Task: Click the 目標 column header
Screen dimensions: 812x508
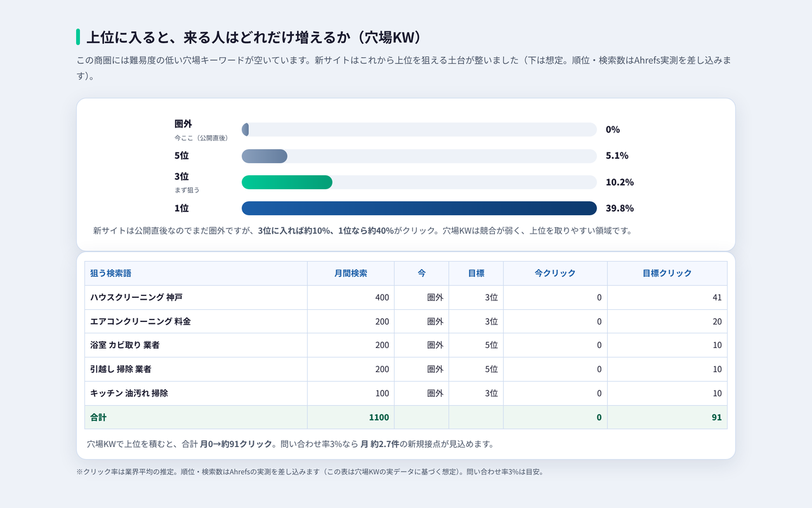Action: tap(476, 274)
